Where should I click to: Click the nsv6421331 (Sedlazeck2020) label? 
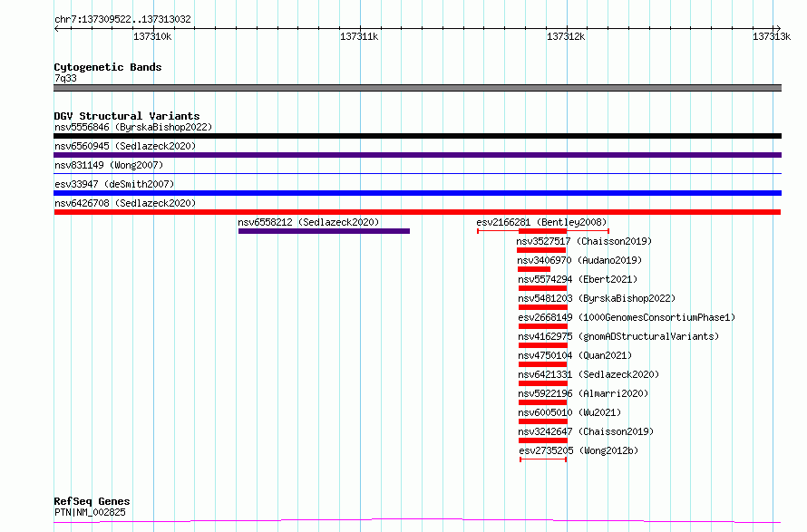588,374
